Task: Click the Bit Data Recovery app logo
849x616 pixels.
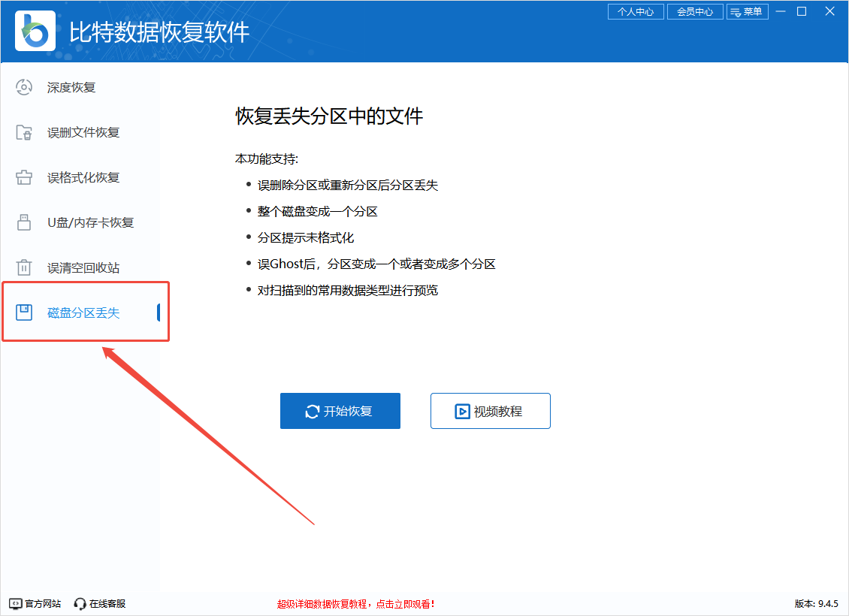Action: click(x=35, y=31)
